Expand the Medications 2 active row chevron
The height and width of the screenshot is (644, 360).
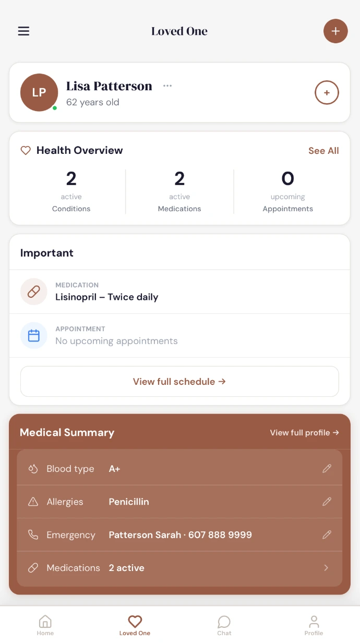tap(326, 568)
